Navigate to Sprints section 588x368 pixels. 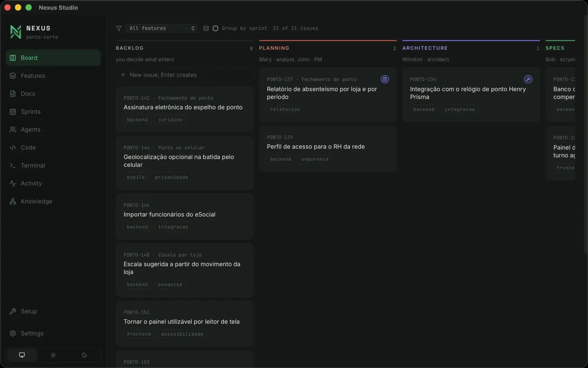(x=53, y=112)
